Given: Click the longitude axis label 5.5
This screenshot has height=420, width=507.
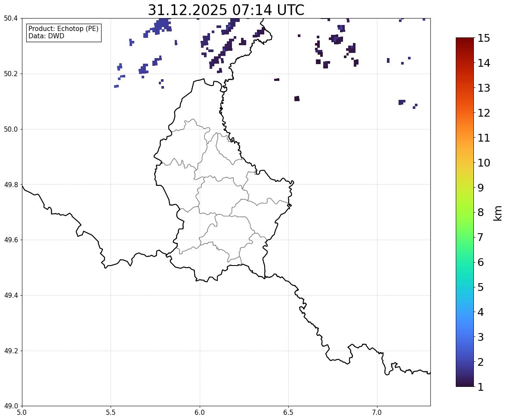Looking at the screenshot, I should 111,413.
